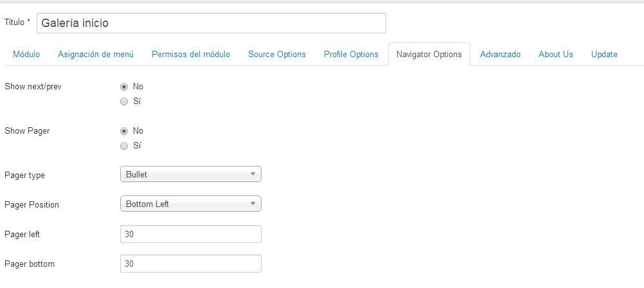Click the Pager bottom value field

point(191,264)
